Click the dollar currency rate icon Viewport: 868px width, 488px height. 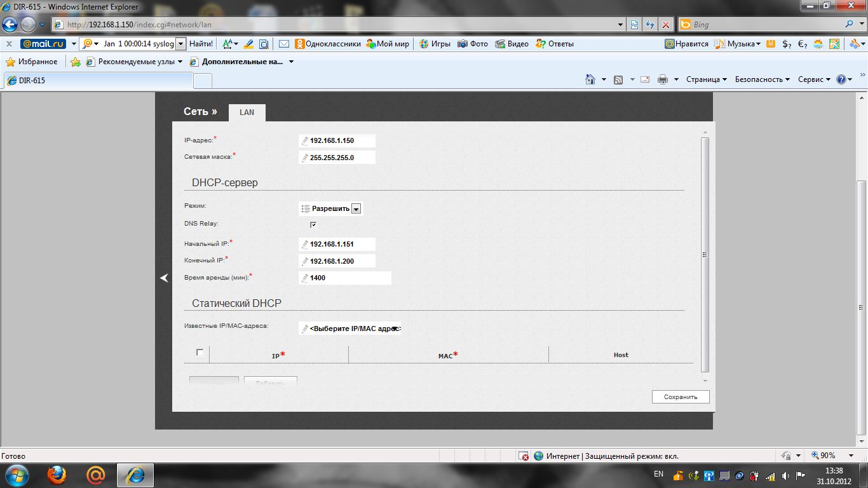(787, 44)
